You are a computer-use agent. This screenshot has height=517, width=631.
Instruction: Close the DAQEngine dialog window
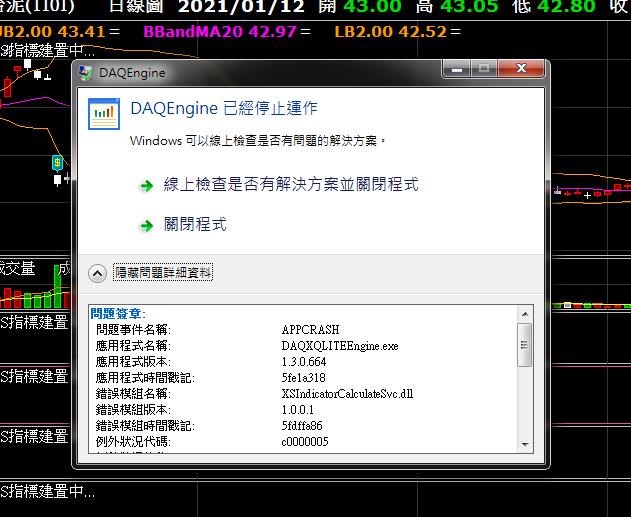coord(521,68)
